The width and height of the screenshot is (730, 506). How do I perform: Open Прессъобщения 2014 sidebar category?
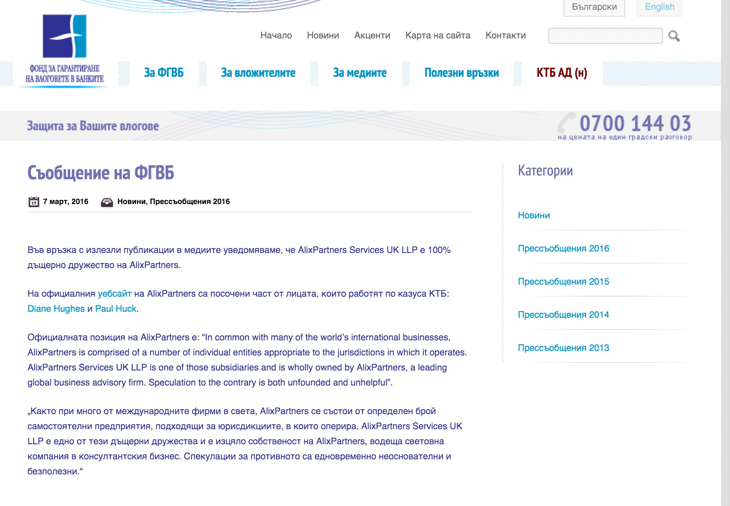click(x=563, y=314)
